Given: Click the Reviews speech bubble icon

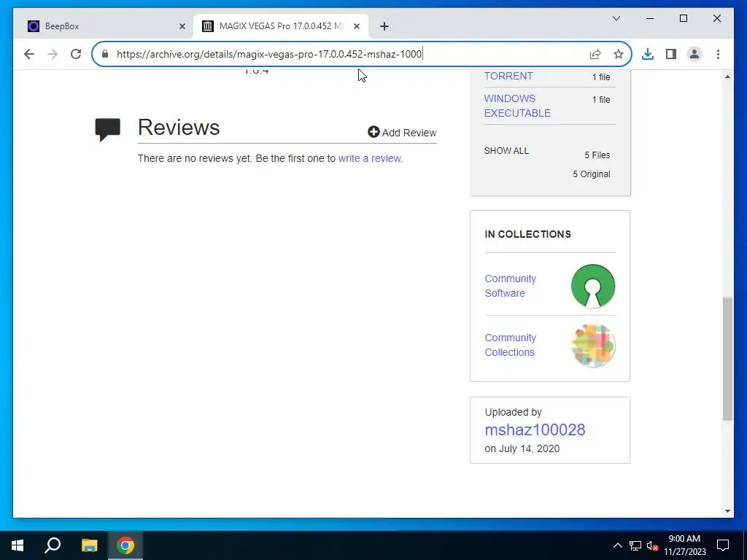Looking at the screenshot, I should pyautogui.click(x=108, y=130).
